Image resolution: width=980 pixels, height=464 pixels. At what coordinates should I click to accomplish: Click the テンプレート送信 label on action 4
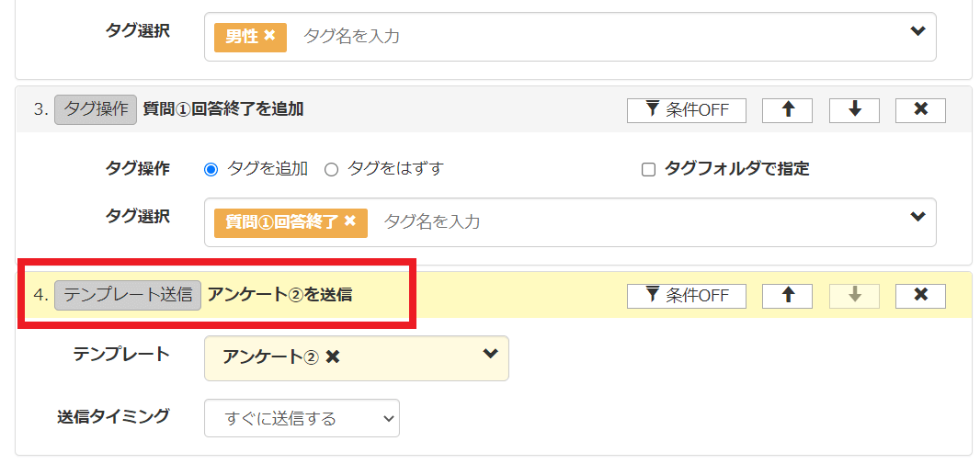[x=128, y=295]
